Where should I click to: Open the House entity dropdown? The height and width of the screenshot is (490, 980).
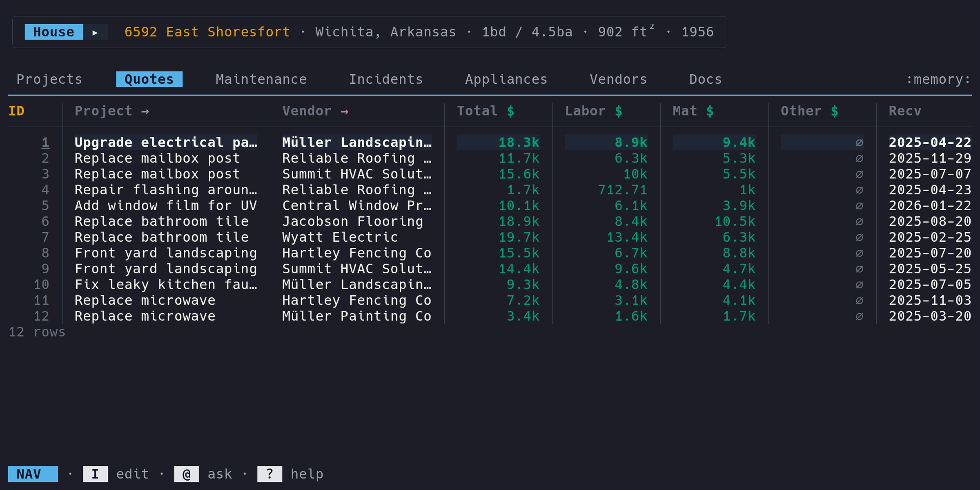[53, 31]
